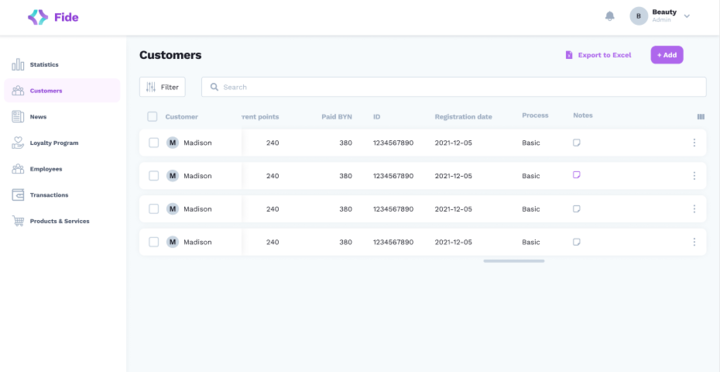Toggle the select-all checkbox in header
This screenshot has height=372, width=720.
[152, 117]
